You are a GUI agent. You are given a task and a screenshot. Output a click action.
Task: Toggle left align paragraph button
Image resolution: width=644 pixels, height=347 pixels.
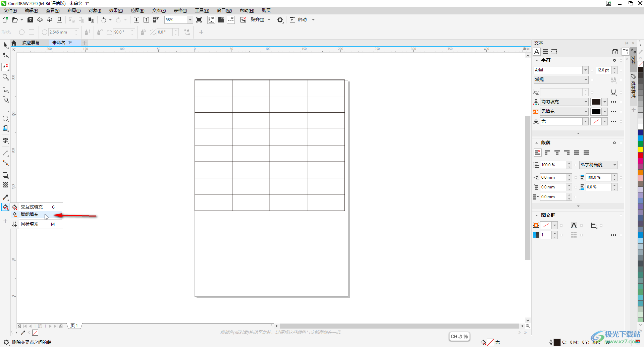point(547,153)
